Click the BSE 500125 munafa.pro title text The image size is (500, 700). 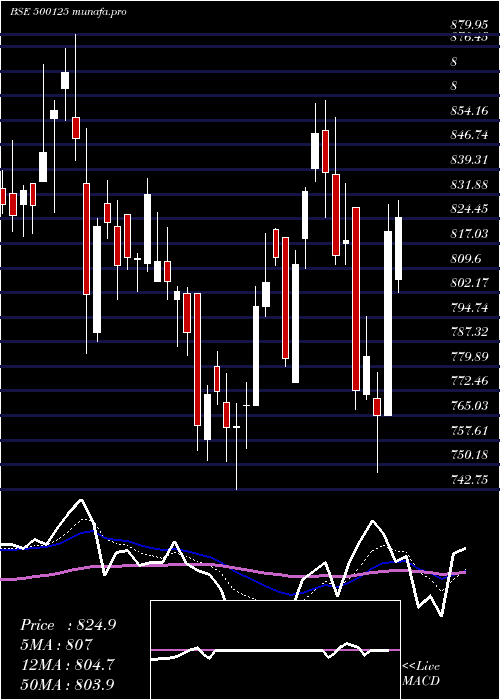[68, 12]
